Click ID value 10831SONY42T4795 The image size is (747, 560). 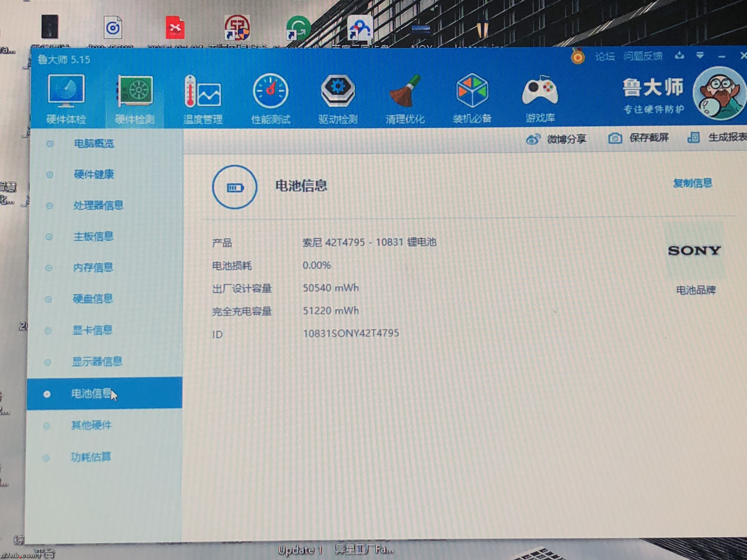[x=351, y=333]
